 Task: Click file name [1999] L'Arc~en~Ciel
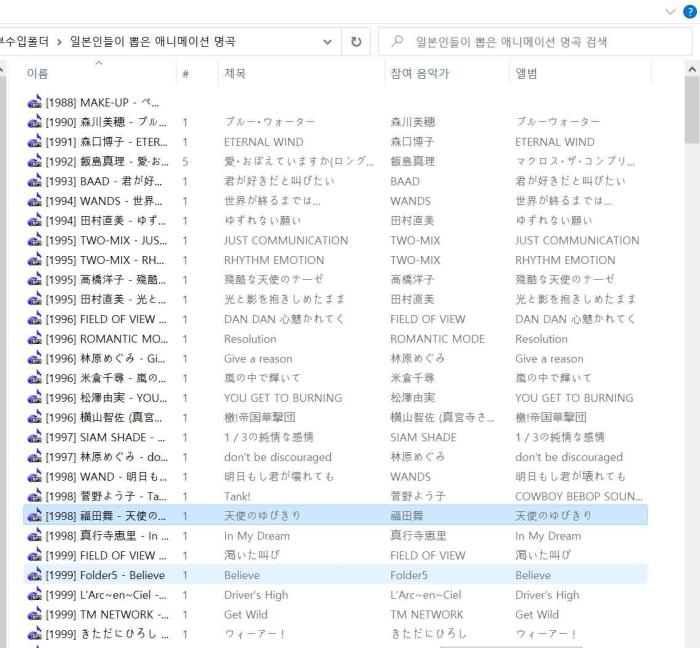click(x=106, y=595)
